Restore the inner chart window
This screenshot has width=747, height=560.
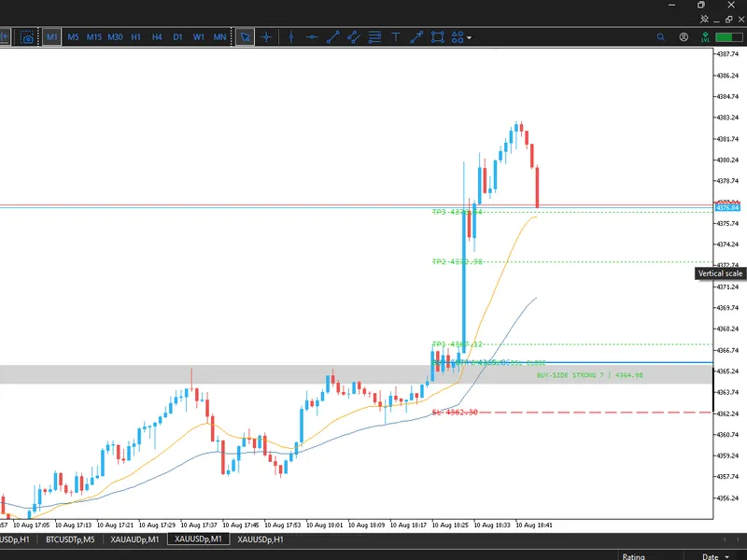(729, 19)
